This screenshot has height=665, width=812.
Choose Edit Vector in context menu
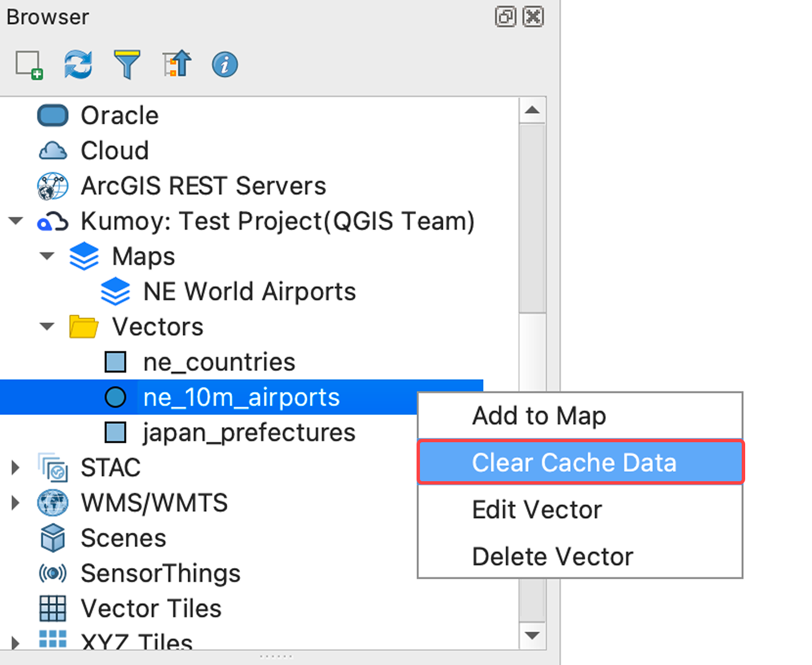(x=537, y=510)
